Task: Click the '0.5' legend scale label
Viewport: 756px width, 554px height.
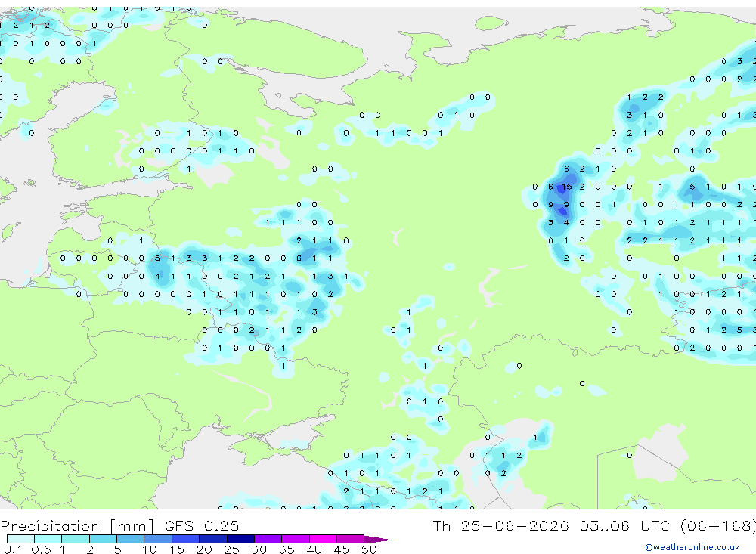Action: click(41, 549)
